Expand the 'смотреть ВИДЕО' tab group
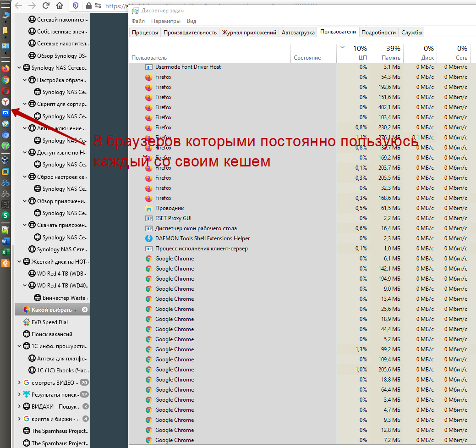This screenshot has width=476, height=448. click(x=19, y=382)
